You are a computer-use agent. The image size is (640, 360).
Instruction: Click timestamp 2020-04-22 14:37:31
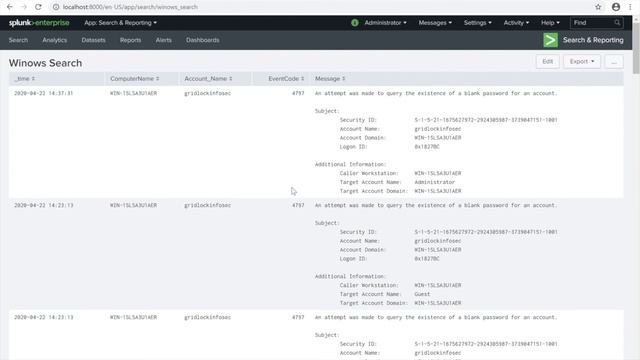43,93
